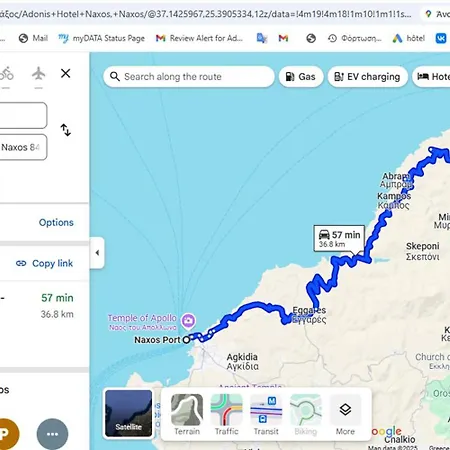Open route Options

tap(56, 222)
